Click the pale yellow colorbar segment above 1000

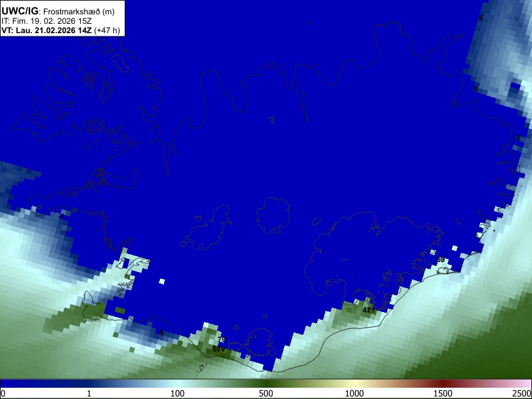(x=354, y=383)
